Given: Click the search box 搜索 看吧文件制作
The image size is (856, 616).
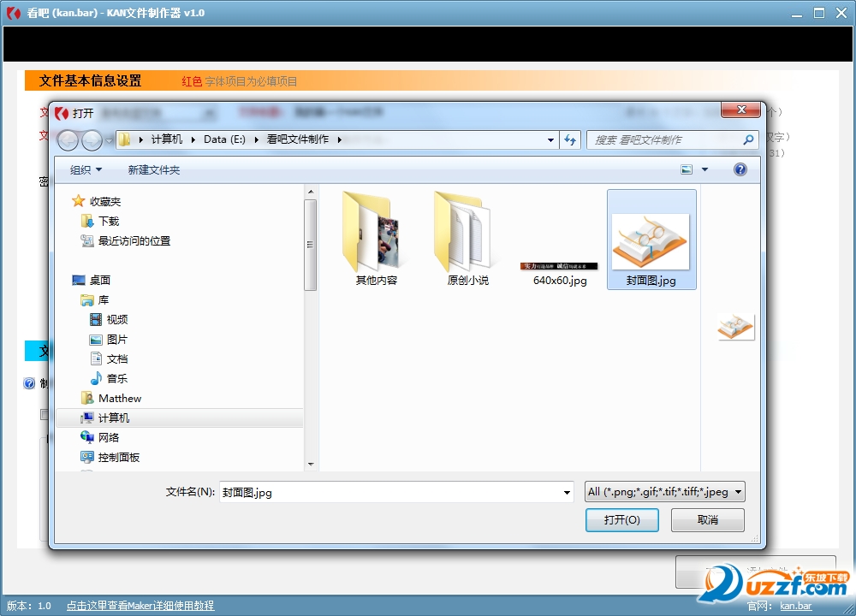Looking at the screenshot, I should 667,139.
